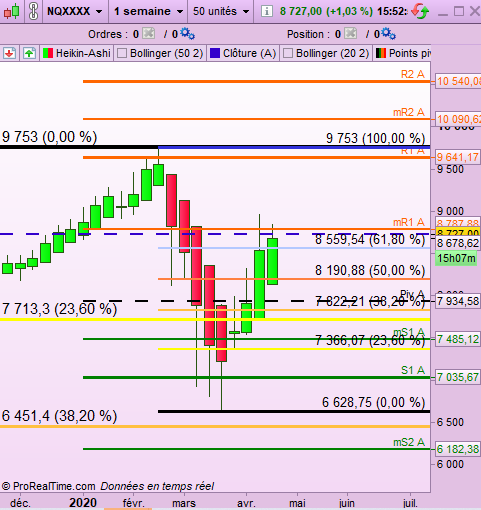This screenshot has height=510, width=481.
Task: Open the instrument info icon
Action: point(266,11)
